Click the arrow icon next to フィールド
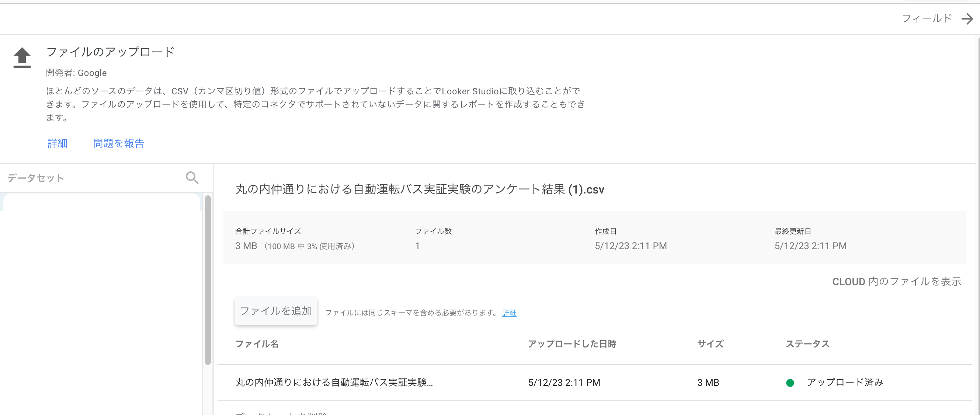The height and width of the screenshot is (415, 980). (967, 19)
